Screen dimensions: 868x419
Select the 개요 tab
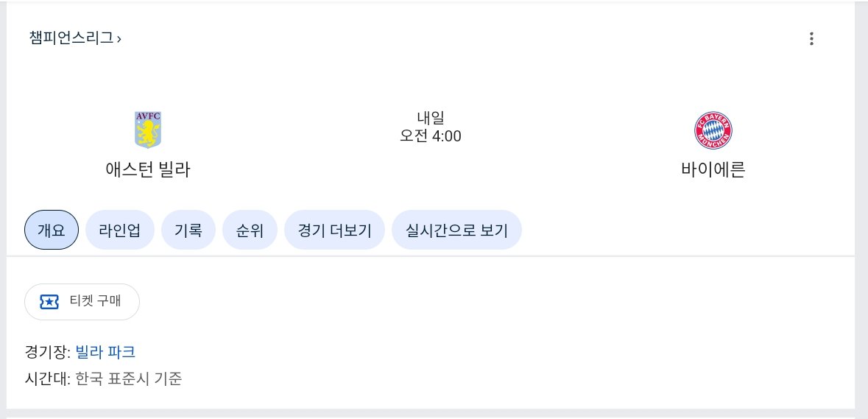(52, 230)
